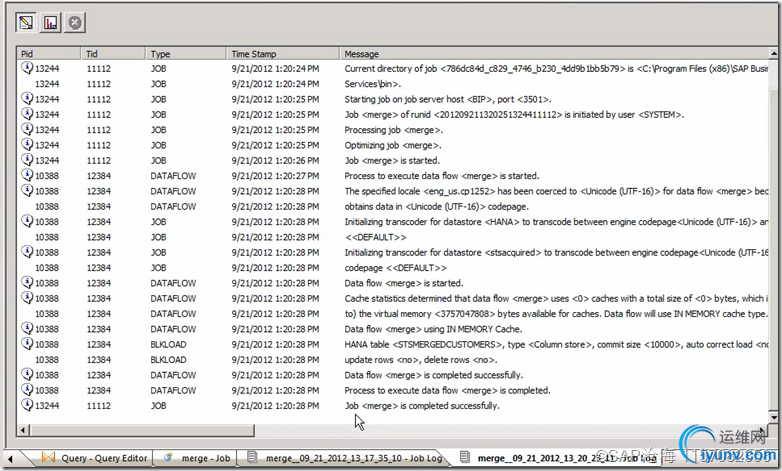Sort by the Type column header
The image size is (782, 471).
[x=186, y=53]
